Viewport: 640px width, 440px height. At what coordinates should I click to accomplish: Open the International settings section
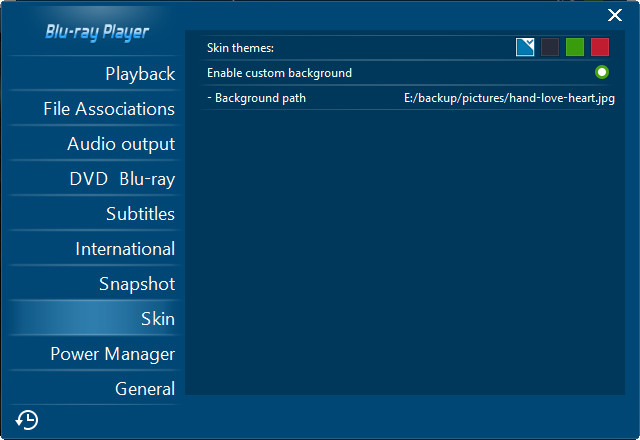[94, 249]
